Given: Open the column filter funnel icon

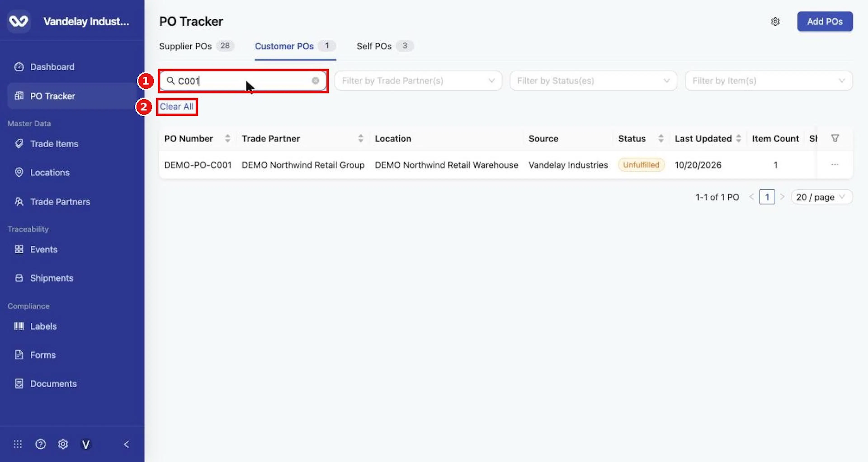Looking at the screenshot, I should click(x=835, y=138).
